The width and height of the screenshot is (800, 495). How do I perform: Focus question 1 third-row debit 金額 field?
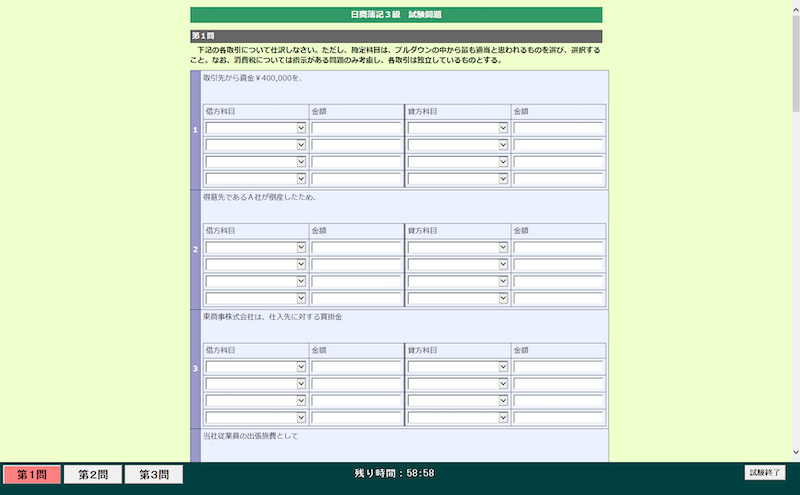click(357, 162)
